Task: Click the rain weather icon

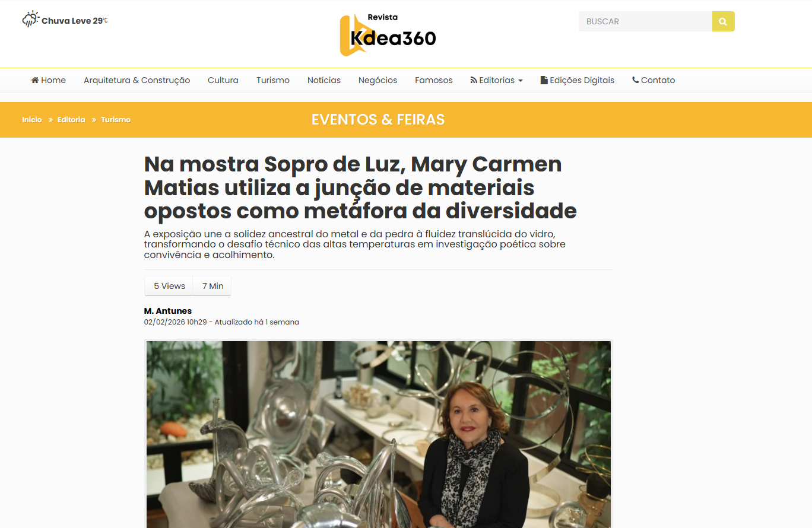Action: [x=30, y=20]
